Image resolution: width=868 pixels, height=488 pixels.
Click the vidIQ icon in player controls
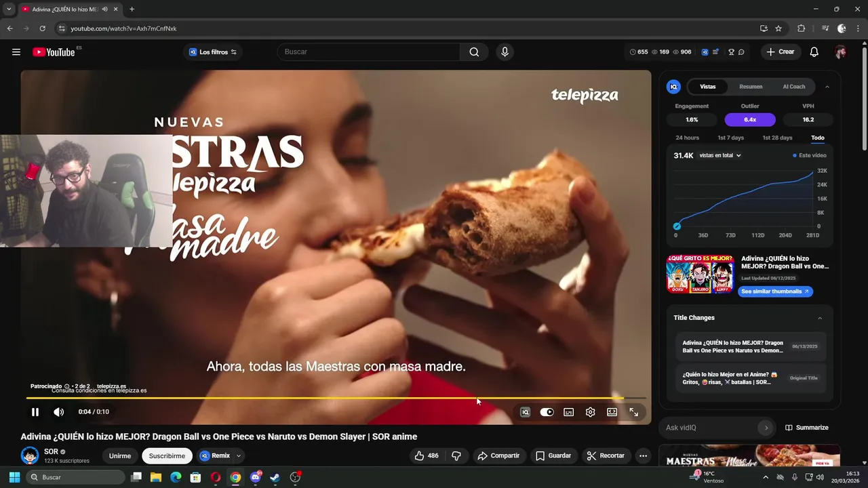point(525,412)
